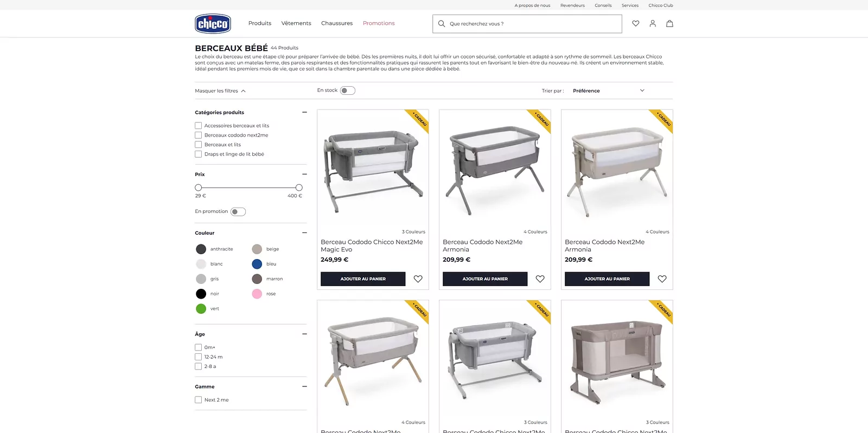Viewport: 868px width, 433px height.
Task: Pick the rose color swatch
Action: pos(257,294)
